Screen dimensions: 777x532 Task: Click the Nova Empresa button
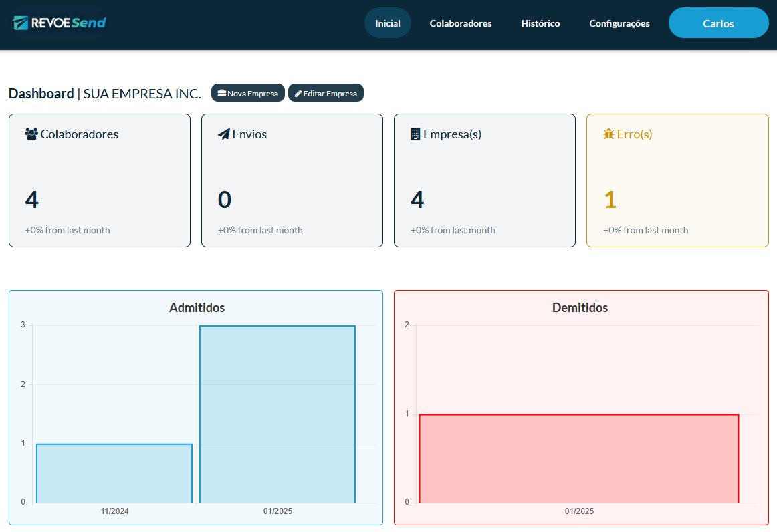click(x=248, y=93)
